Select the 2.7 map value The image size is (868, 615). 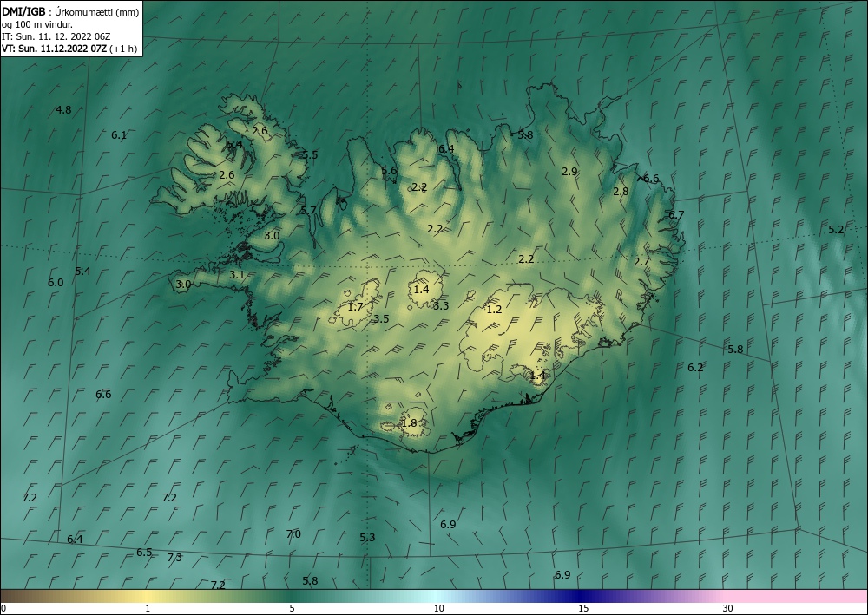click(641, 262)
